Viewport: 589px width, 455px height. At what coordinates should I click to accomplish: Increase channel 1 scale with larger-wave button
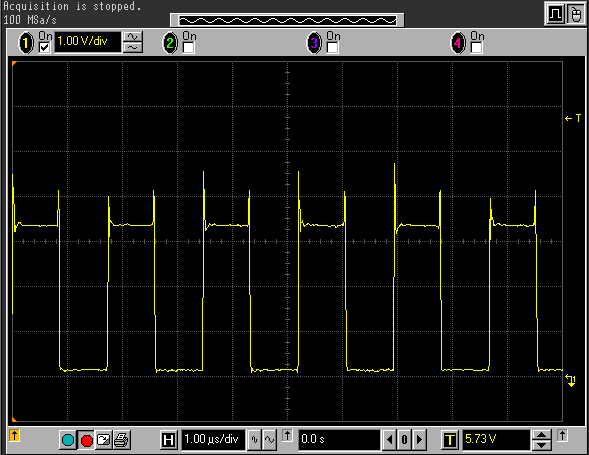point(133,37)
